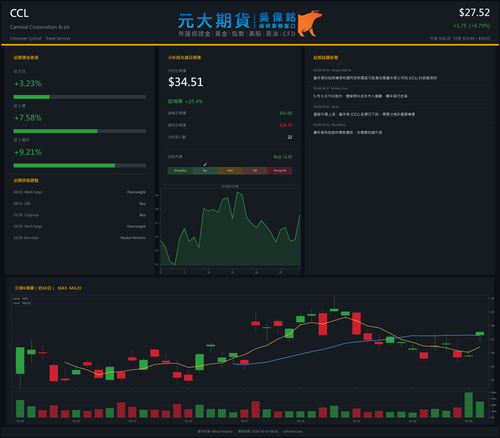The image size is (500, 438).
Task: Open the StockStory news headline
Action: tap(347, 132)
